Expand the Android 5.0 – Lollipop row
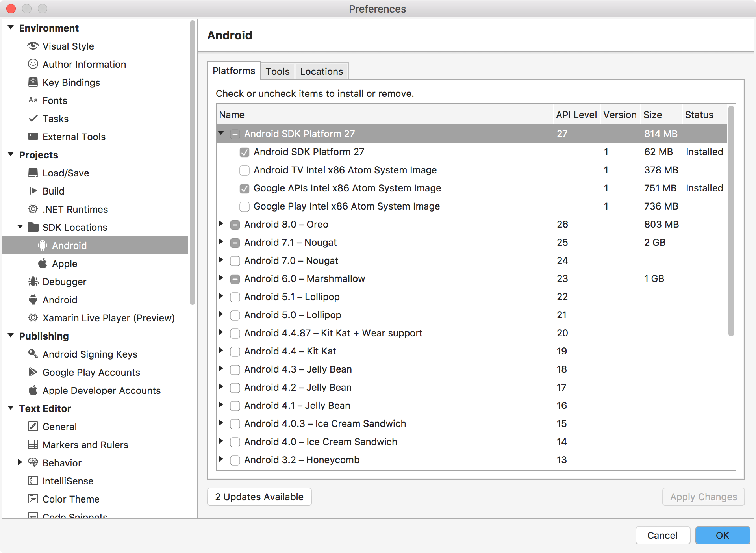 click(221, 314)
